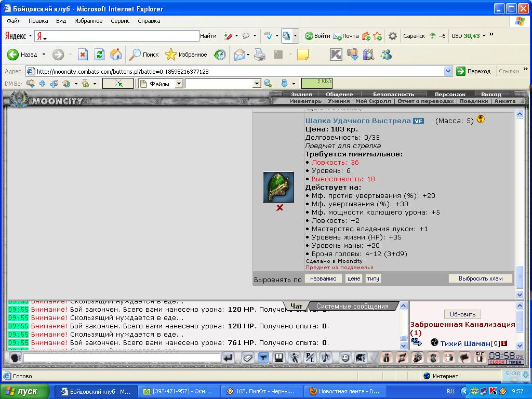Open the Анкета game menu link

click(505, 101)
